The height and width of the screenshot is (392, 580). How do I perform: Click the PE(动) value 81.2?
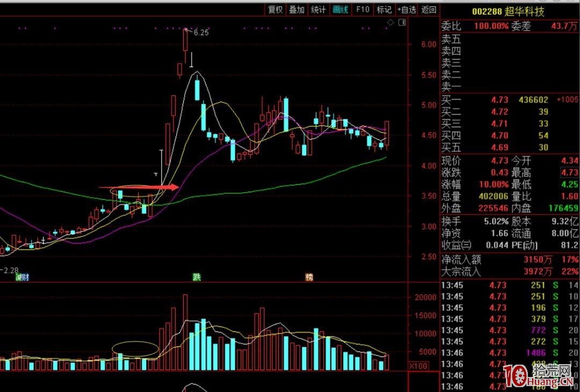pyautogui.click(x=570, y=245)
